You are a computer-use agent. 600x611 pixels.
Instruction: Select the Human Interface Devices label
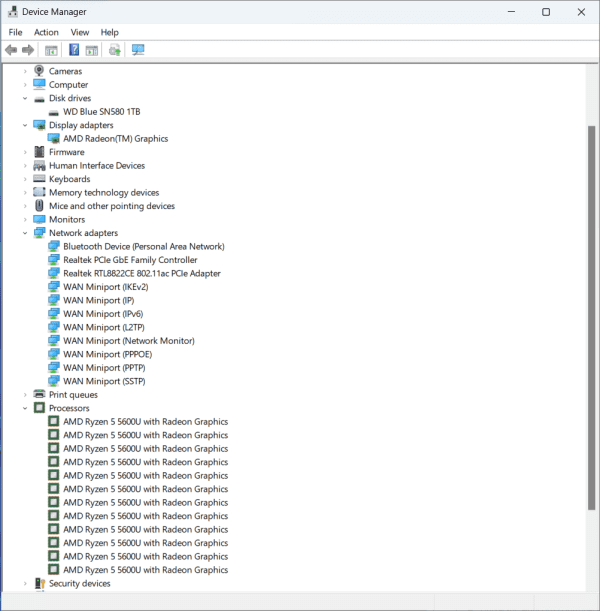[97, 166]
